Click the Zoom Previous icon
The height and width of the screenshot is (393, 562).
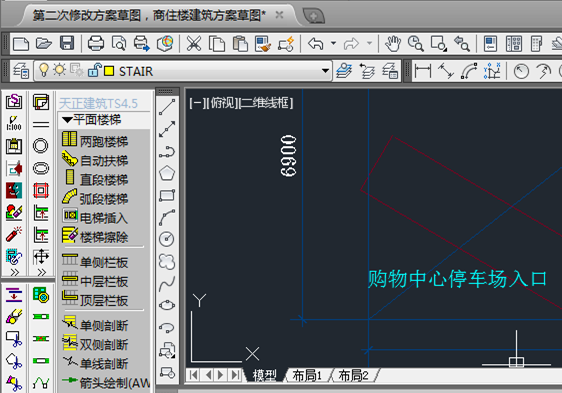[462, 44]
